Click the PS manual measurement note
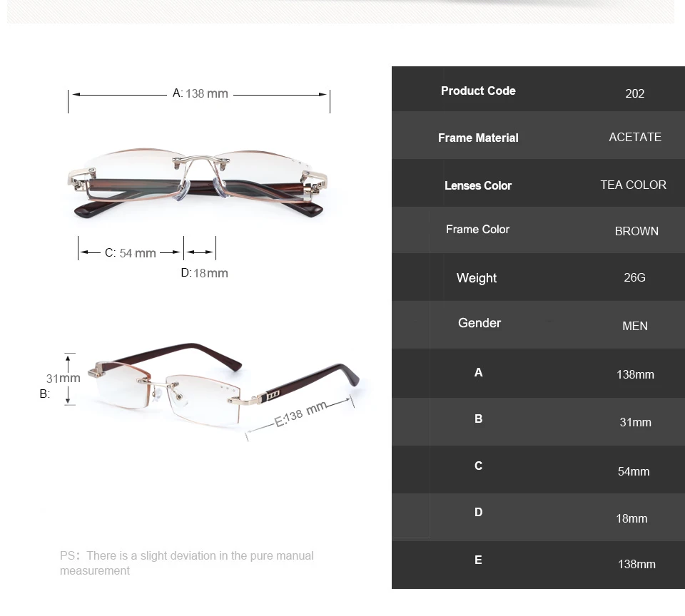The image size is (685, 616). [186, 563]
